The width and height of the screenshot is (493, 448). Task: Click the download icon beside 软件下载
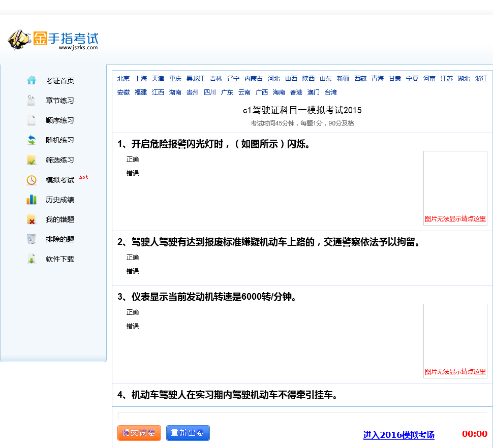tap(32, 259)
